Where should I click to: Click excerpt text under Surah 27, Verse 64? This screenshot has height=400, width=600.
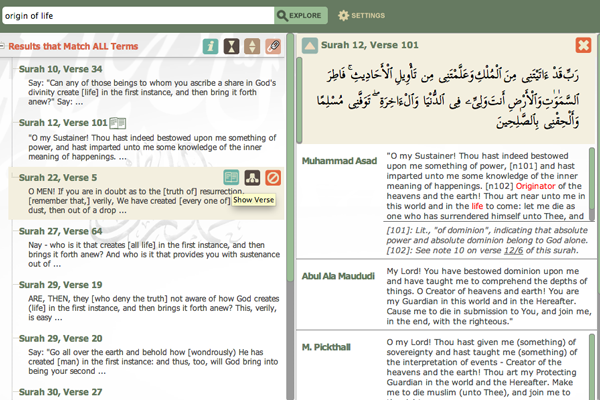tap(154, 255)
